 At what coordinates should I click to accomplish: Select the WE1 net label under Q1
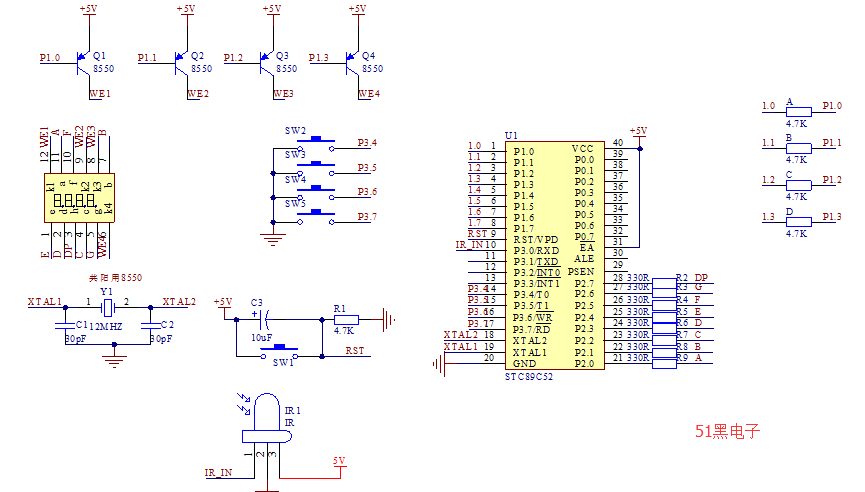click(100, 94)
